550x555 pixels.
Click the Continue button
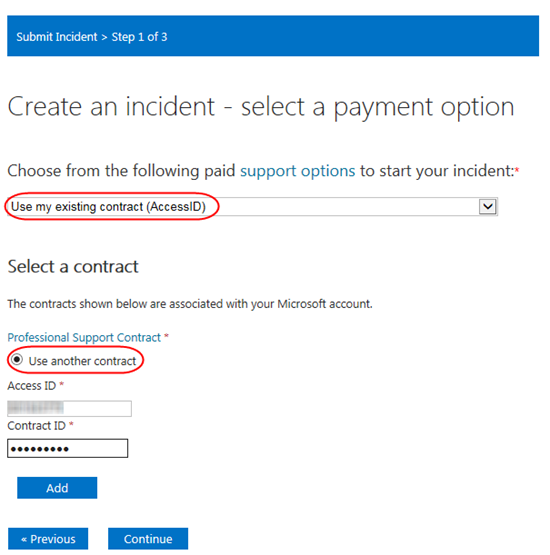click(x=148, y=539)
